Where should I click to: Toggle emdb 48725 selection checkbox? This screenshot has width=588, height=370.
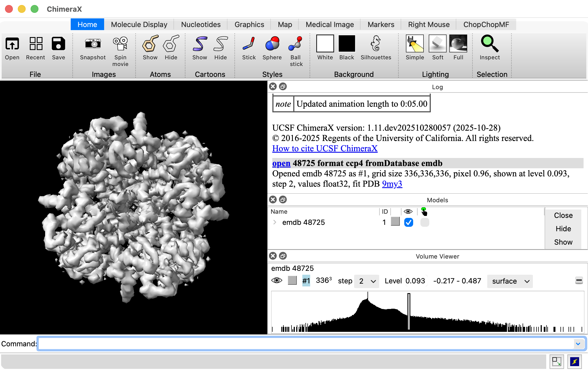pos(425,222)
